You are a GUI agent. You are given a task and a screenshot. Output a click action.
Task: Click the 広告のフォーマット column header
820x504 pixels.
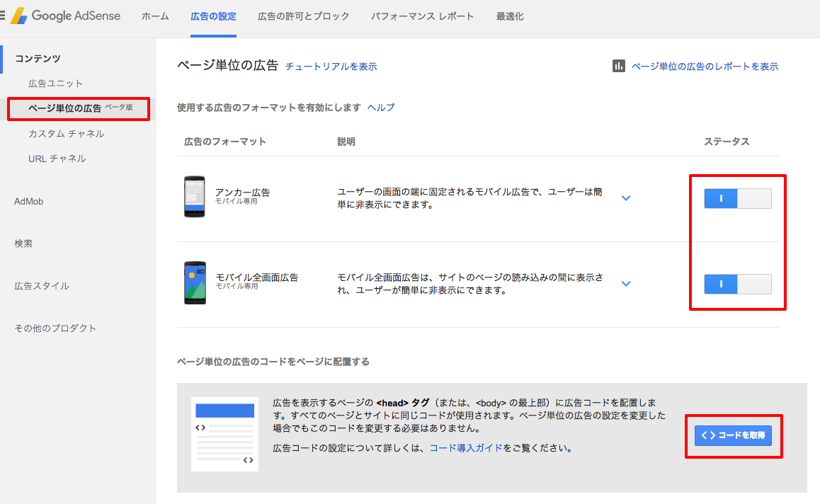point(225,142)
